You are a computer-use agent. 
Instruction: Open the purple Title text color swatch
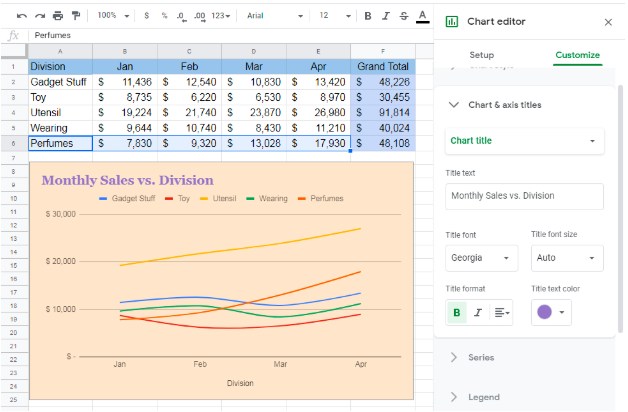pos(551,312)
